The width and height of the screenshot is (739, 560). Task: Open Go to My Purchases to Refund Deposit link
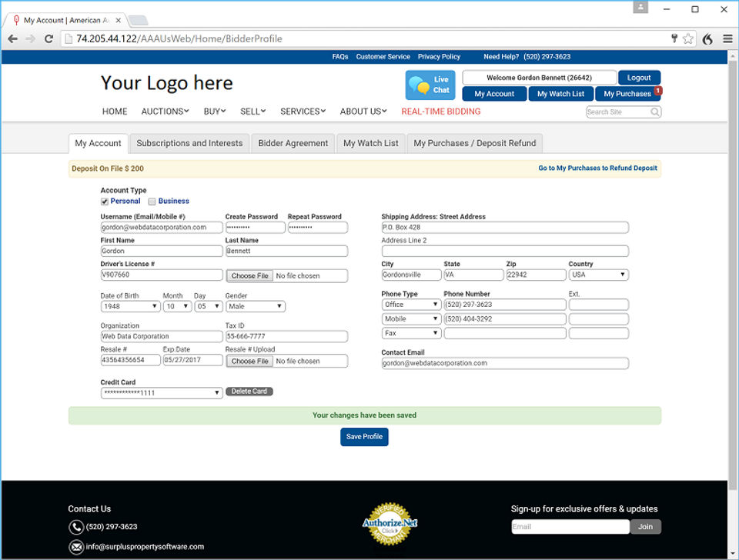(x=597, y=168)
